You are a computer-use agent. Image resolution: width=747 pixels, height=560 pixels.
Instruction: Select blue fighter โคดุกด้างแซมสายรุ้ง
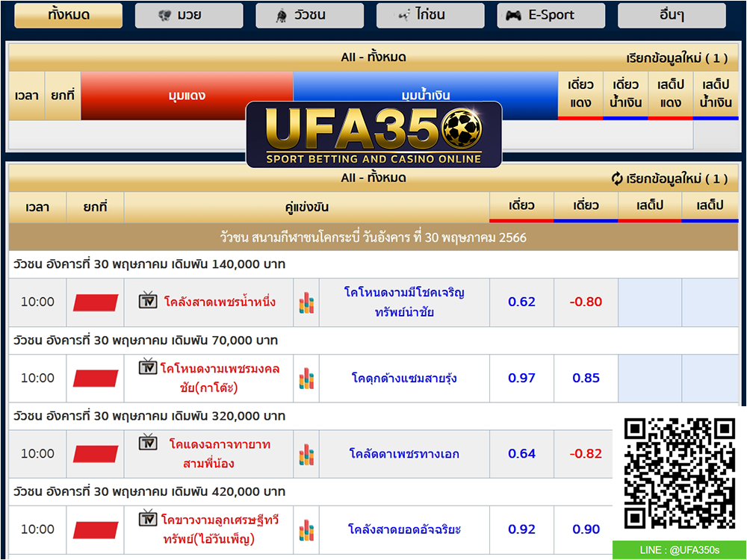coord(404,378)
